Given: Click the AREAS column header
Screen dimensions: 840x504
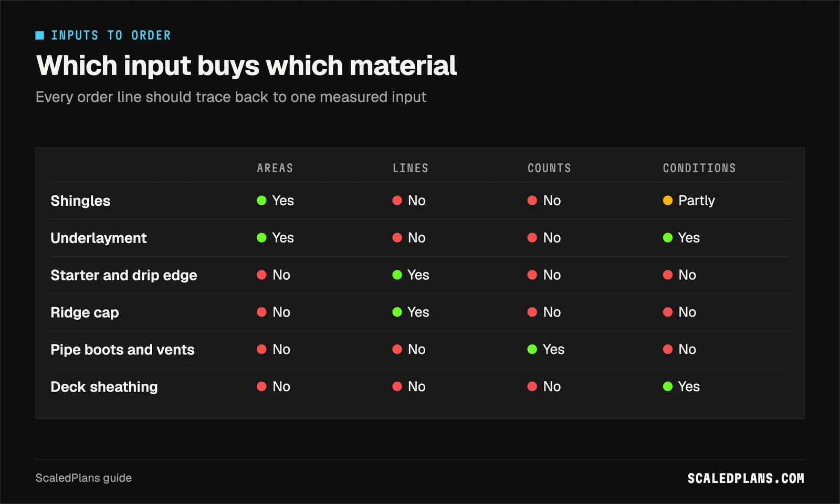Looking at the screenshot, I should [275, 168].
